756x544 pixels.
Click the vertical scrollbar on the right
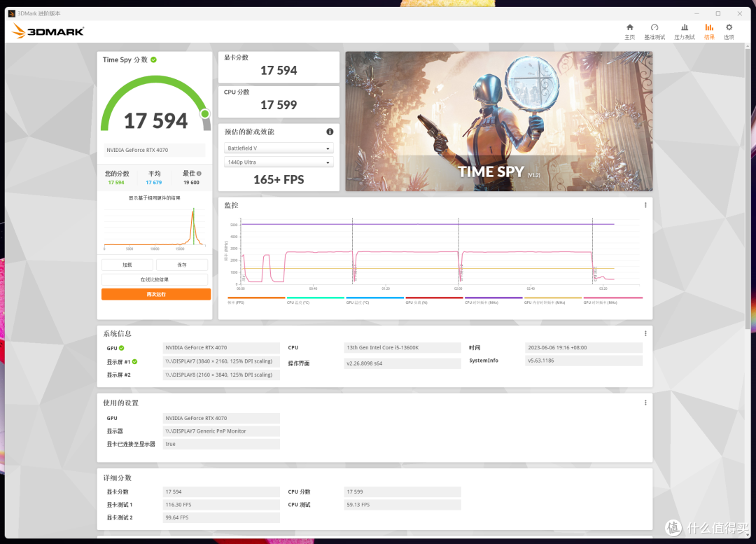click(748, 188)
